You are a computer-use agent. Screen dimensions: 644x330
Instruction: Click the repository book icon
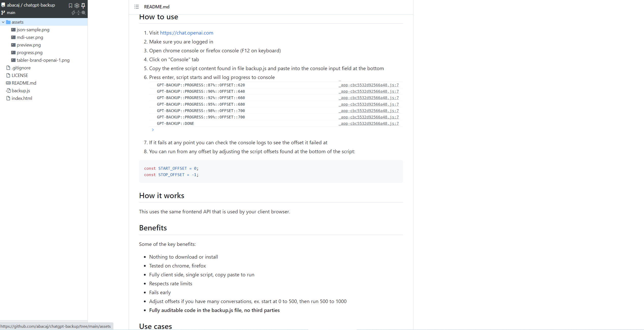click(3, 5)
